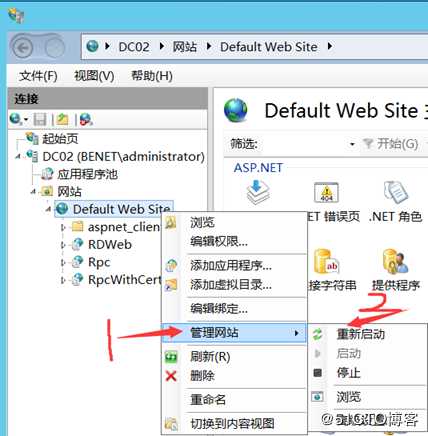Screen dimensions: 428x436
Task: Expand the Rpc tree node
Action: click(63, 263)
